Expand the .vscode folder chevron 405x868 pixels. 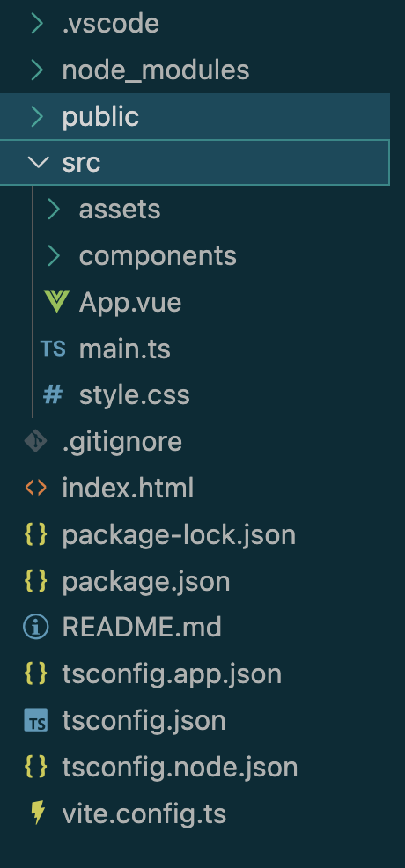click(x=36, y=23)
